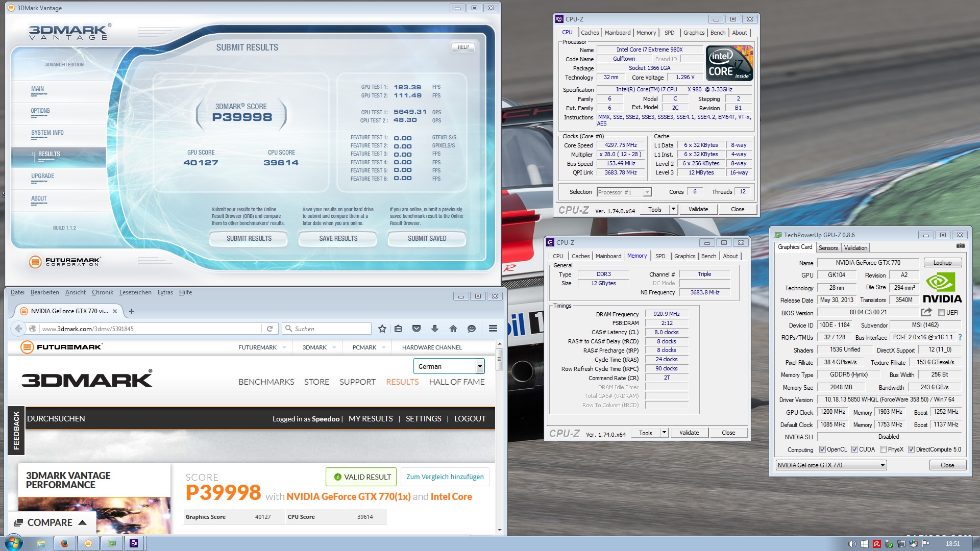
Task: Open the Firefox downloads arrow icon
Action: pos(435,329)
